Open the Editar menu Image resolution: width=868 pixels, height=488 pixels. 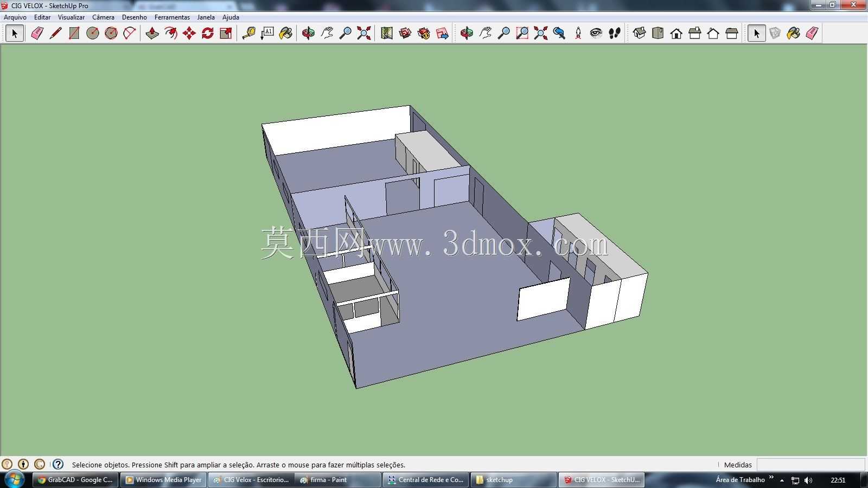point(42,17)
